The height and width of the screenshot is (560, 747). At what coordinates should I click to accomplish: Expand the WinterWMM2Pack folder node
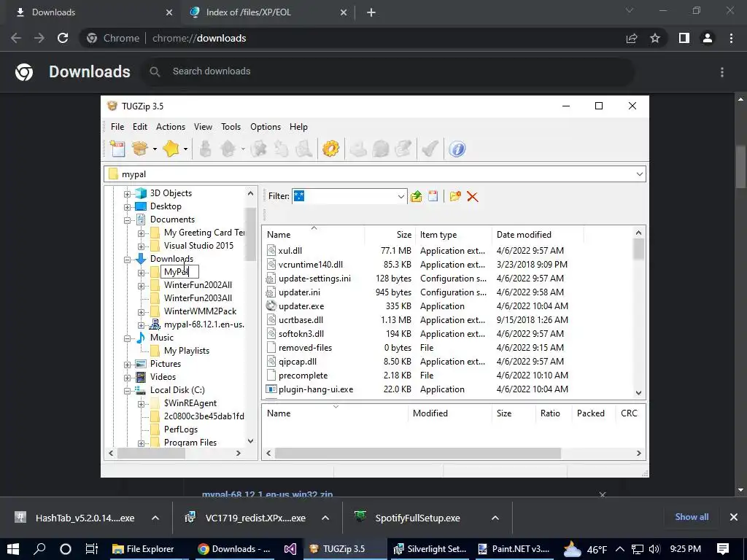pyautogui.click(x=141, y=312)
